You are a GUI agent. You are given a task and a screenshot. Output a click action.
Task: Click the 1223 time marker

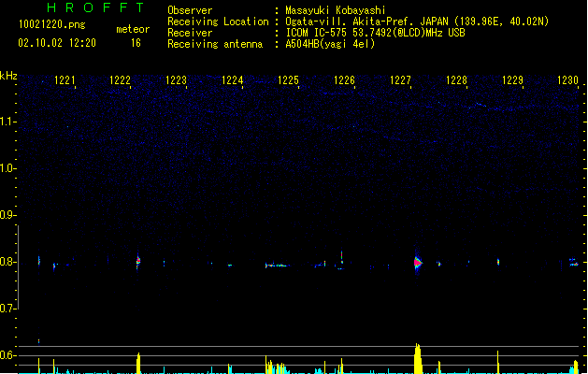point(177,80)
